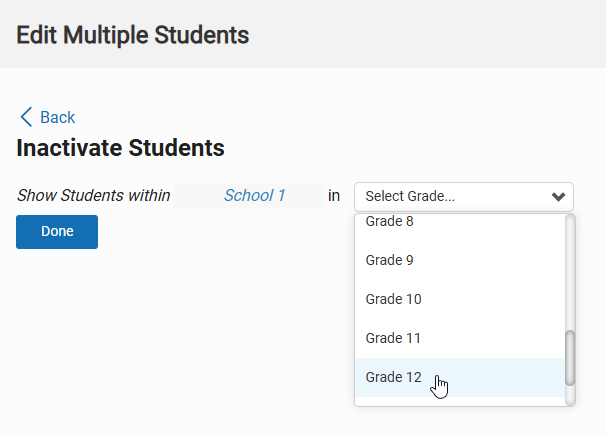Go back via the Back link text
This screenshot has width=606, height=435.
pyautogui.click(x=58, y=117)
